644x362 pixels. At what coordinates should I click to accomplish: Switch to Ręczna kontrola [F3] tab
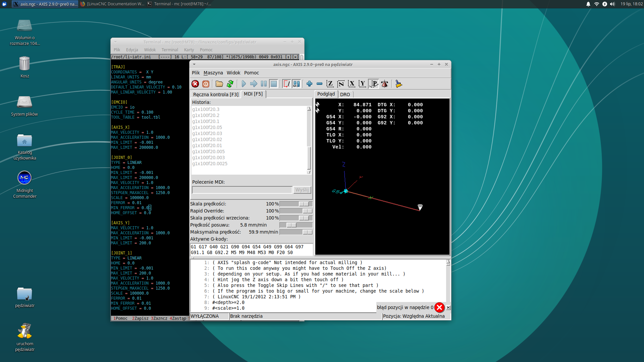216,95
